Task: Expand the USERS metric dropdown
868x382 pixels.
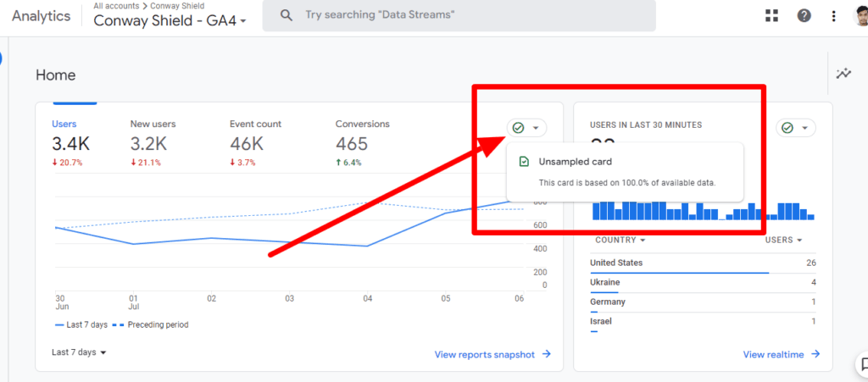Action: click(x=784, y=240)
